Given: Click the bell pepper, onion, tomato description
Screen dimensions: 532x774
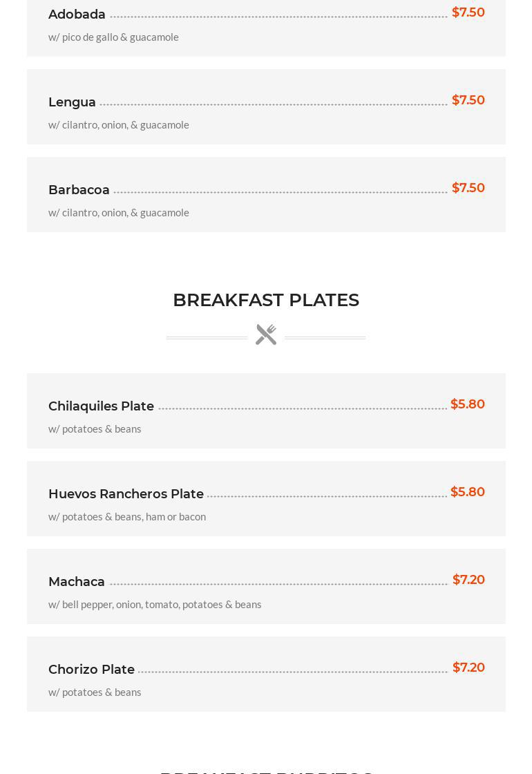Looking at the screenshot, I should tap(155, 605).
